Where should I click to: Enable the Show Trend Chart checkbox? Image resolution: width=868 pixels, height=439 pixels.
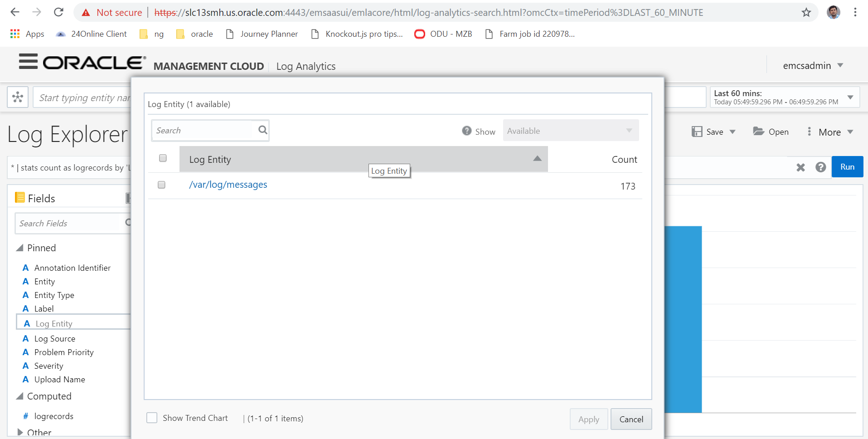(152, 418)
